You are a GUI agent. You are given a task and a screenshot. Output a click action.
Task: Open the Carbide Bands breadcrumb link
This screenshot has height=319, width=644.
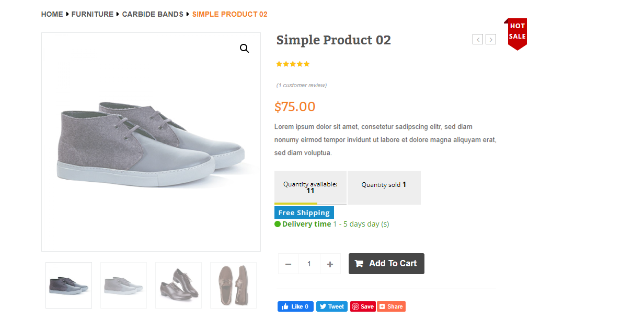tap(153, 14)
